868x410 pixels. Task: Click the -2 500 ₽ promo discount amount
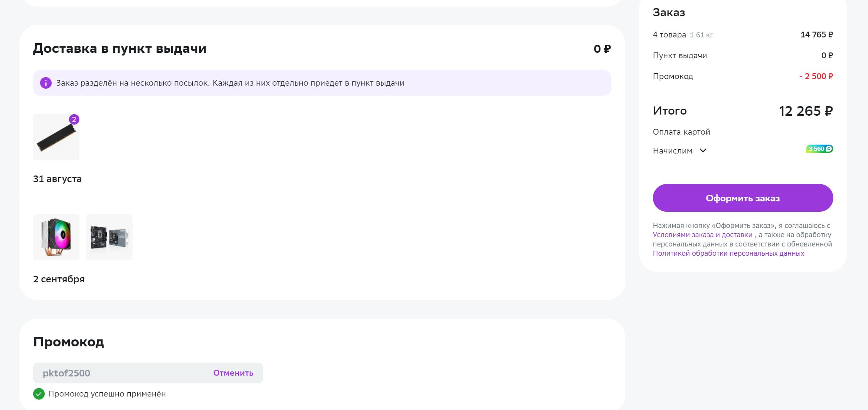(x=816, y=76)
